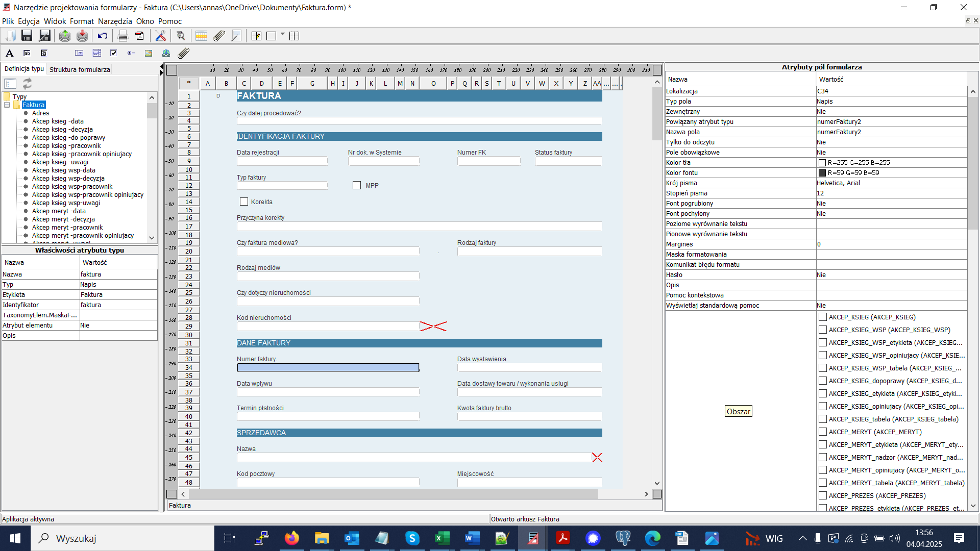This screenshot has width=980, height=551.
Task: Open the border style dropdown arrow
Action: click(x=282, y=34)
